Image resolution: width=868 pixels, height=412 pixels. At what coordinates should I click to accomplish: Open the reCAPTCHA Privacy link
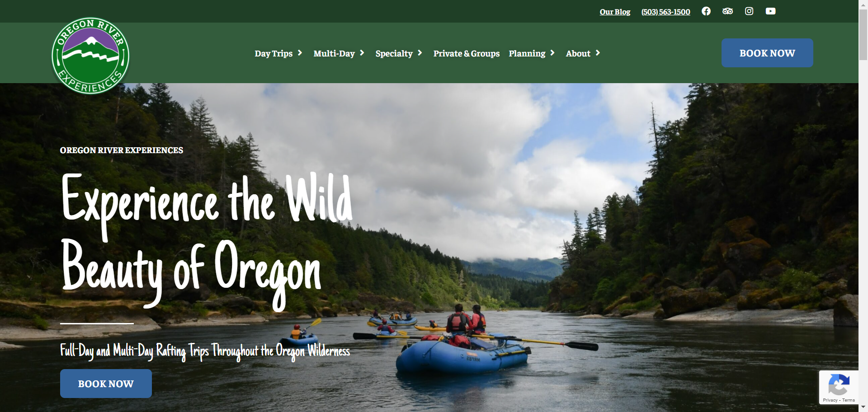(830, 400)
